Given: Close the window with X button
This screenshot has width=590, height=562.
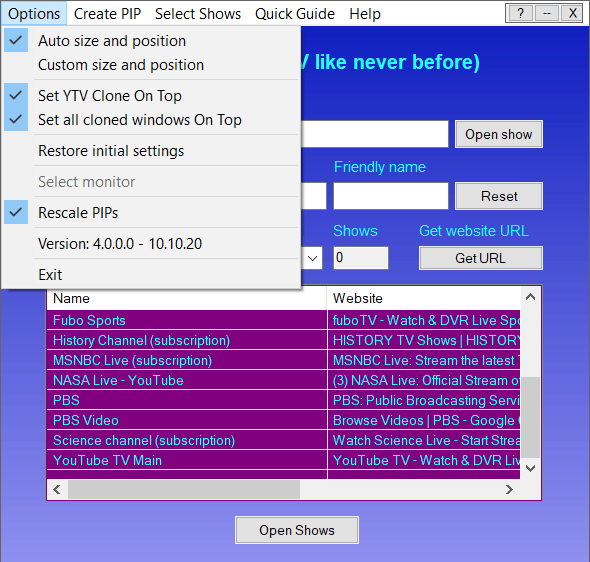Looking at the screenshot, I should coord(572,14).
